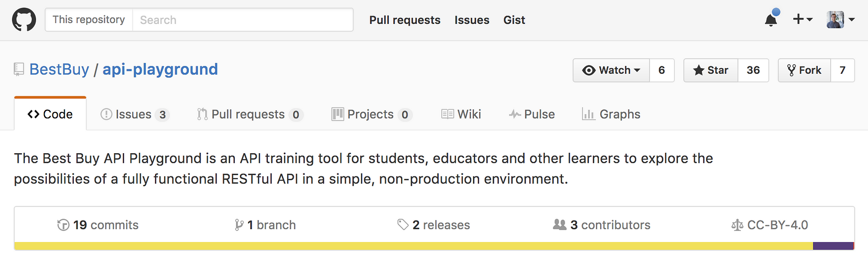Open Issues in top navigation
This screenshot has width=868, height=260.
pyautogui.click(x=472, y=20)
